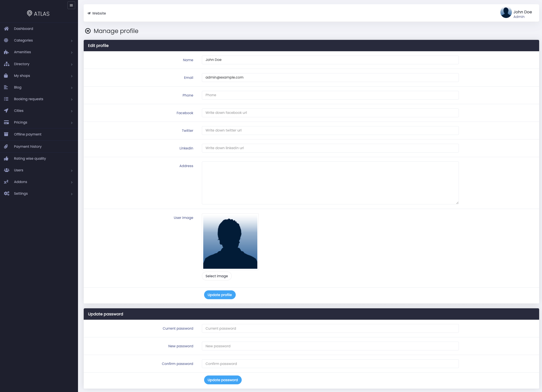The width and height of the screenshot is (542, 392).
Task: Focus the Current password field
Action: pyautogui.click(x=330, y=329)
